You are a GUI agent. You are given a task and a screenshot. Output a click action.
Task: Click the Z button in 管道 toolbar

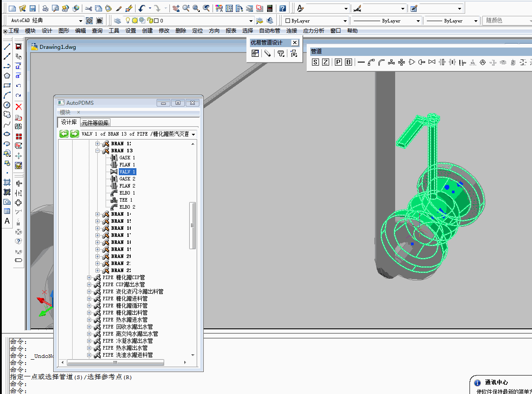coord(326,62)
